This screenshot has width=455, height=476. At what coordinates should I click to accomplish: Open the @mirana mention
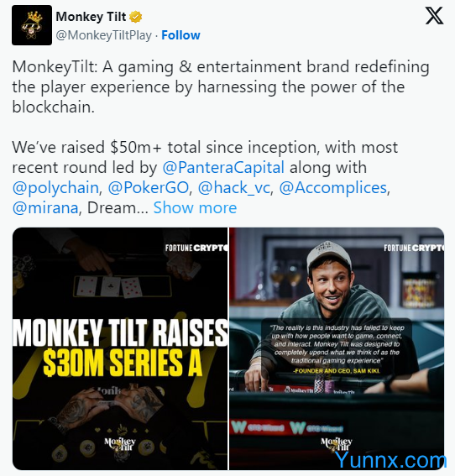(x=45, y=208)
